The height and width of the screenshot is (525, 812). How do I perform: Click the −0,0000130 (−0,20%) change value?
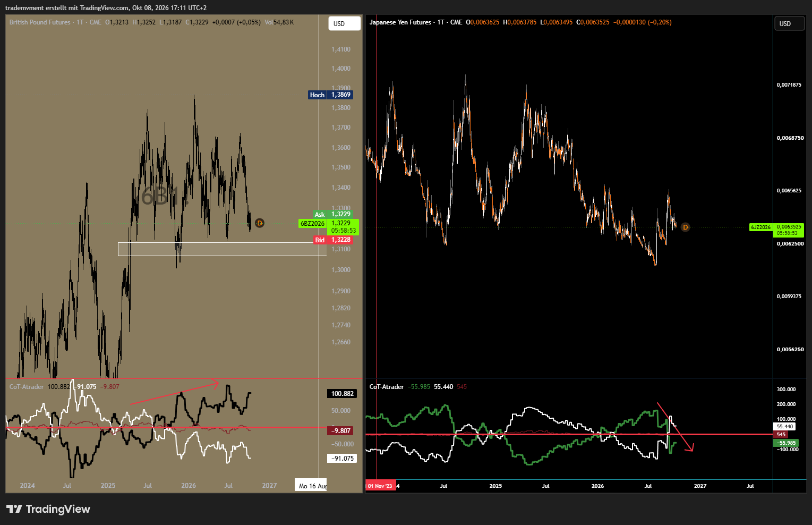click(642, 22)
